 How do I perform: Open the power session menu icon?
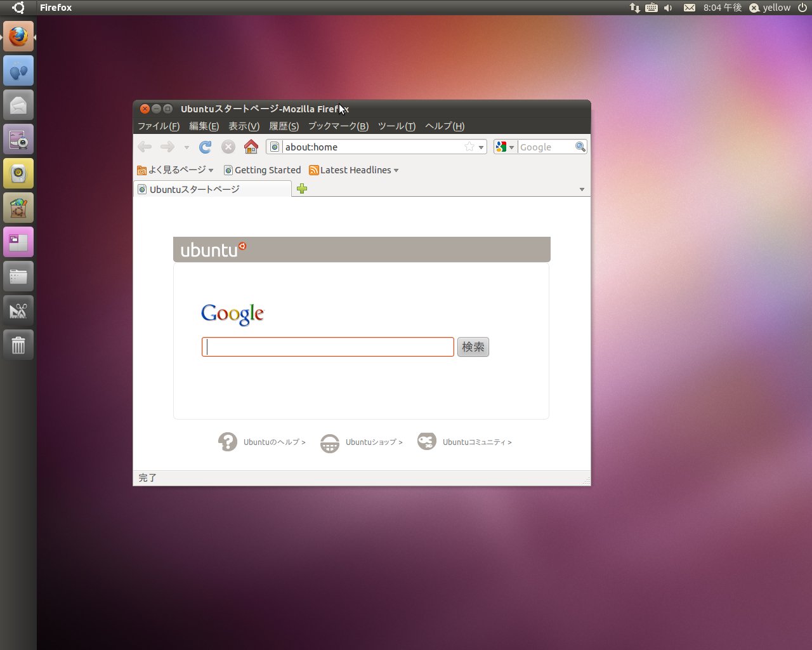802,8
